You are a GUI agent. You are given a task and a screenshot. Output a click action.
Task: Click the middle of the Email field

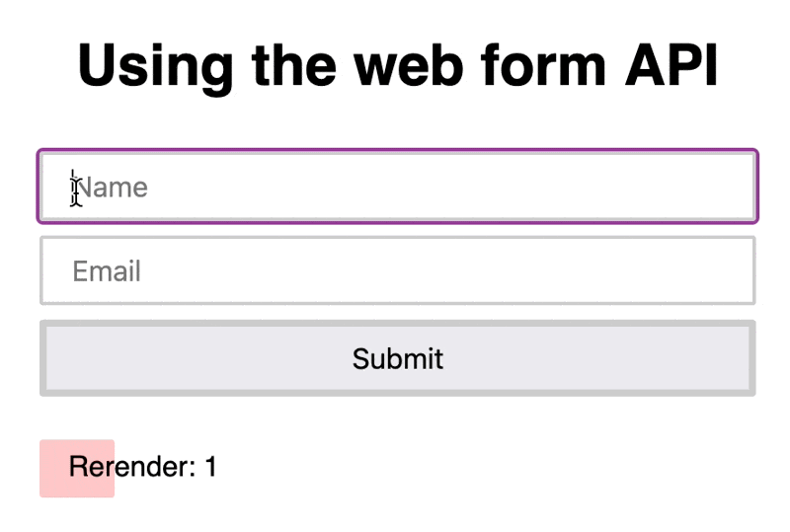coord(397,270)
